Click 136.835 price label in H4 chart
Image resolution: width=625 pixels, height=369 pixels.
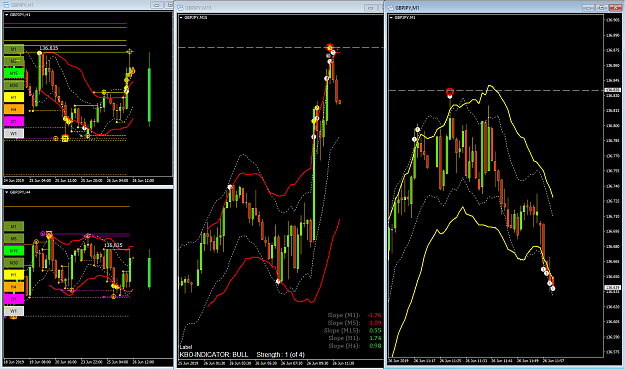click(x=113, y=245)
